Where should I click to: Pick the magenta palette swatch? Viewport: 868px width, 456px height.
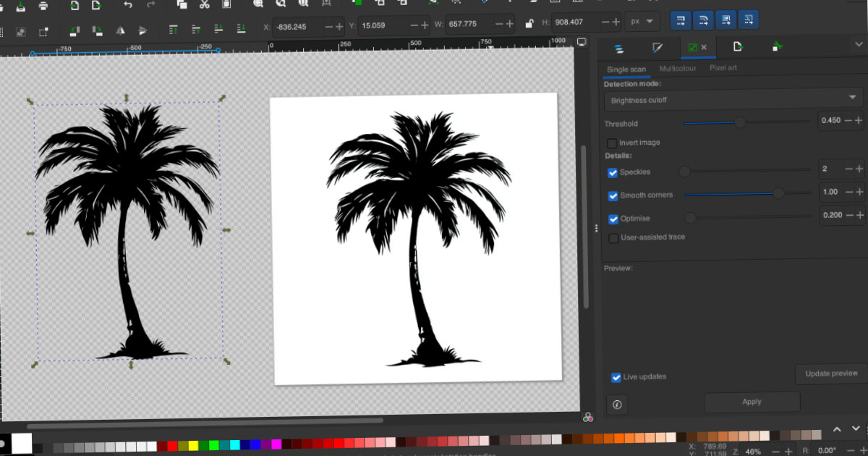tap(276, 444)
